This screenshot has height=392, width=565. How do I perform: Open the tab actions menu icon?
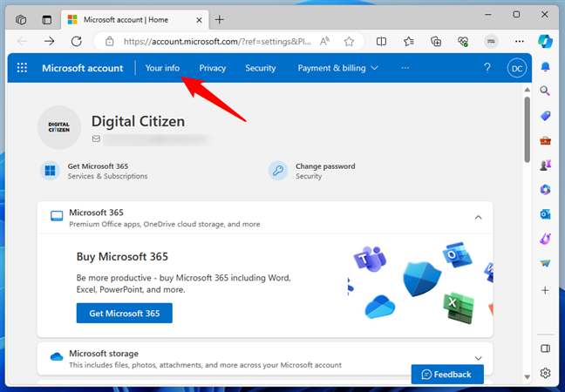coord(47,19)
